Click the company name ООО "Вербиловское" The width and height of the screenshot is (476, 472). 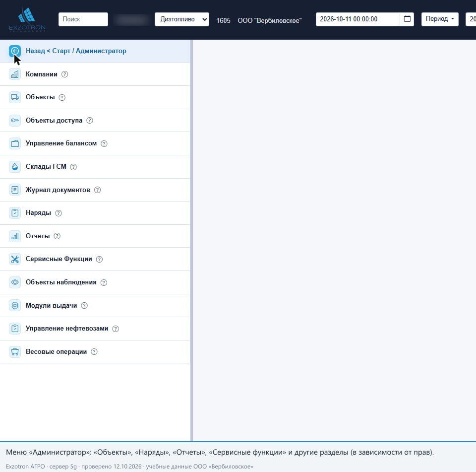pos(270,20)
